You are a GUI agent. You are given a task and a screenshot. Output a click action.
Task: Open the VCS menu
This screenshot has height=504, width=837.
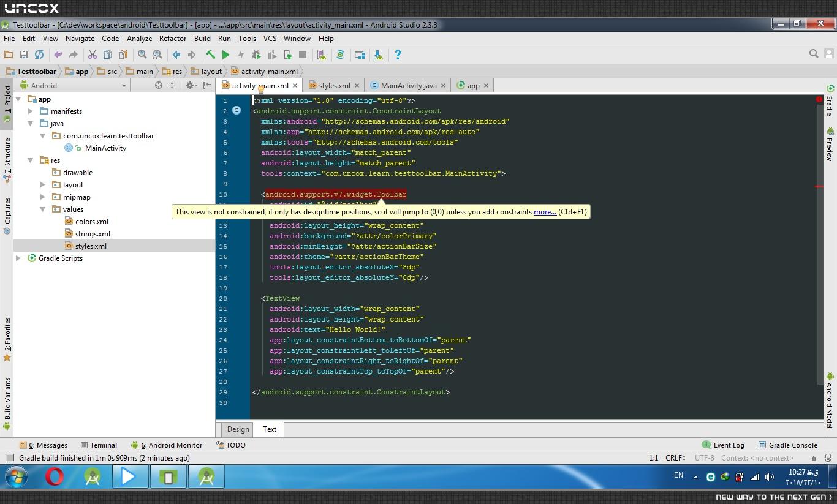(x=270, y=38)
